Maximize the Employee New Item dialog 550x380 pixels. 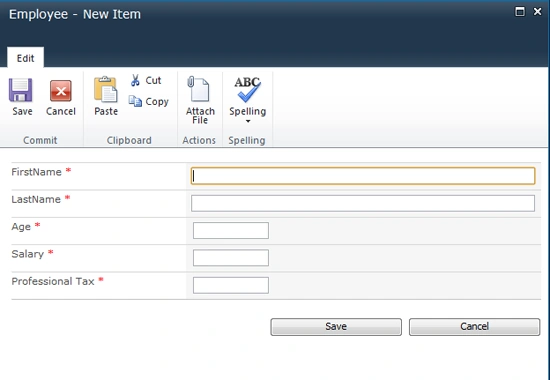click(x=520, y=12)
